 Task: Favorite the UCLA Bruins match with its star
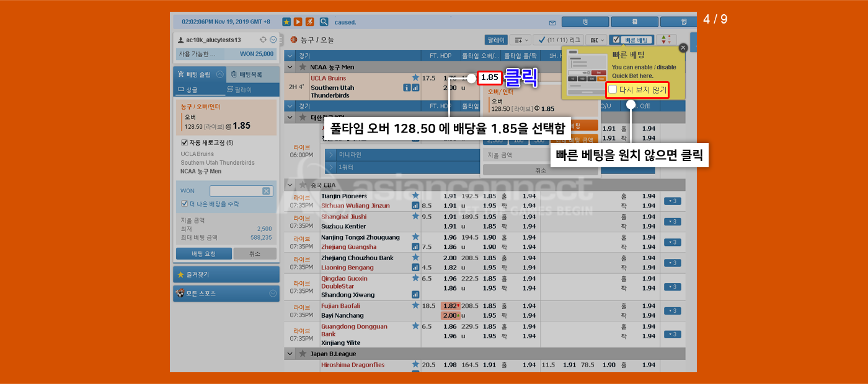415,77
